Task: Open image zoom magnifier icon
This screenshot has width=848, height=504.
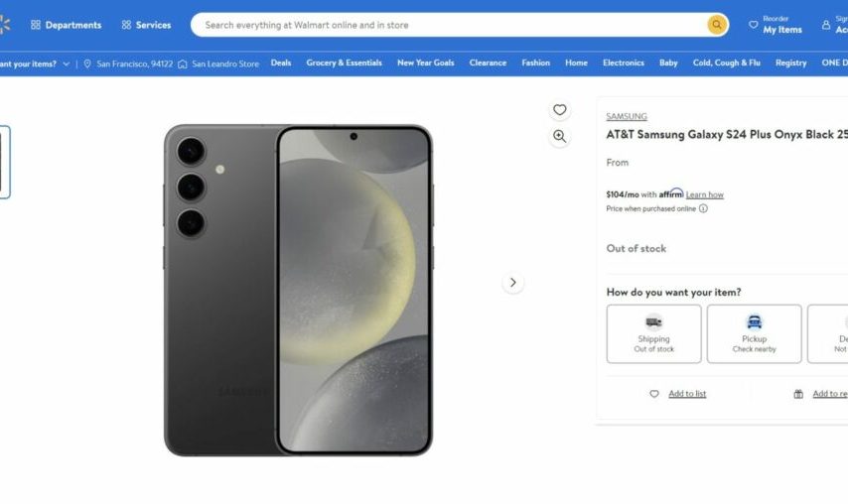Action: [560, 137]
